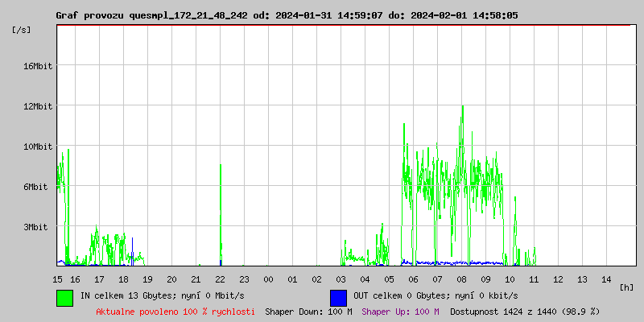This screenshot has height=322, width=644.
Task: Click the blue OUT legend swatch
Action: [x=338, y=297]
